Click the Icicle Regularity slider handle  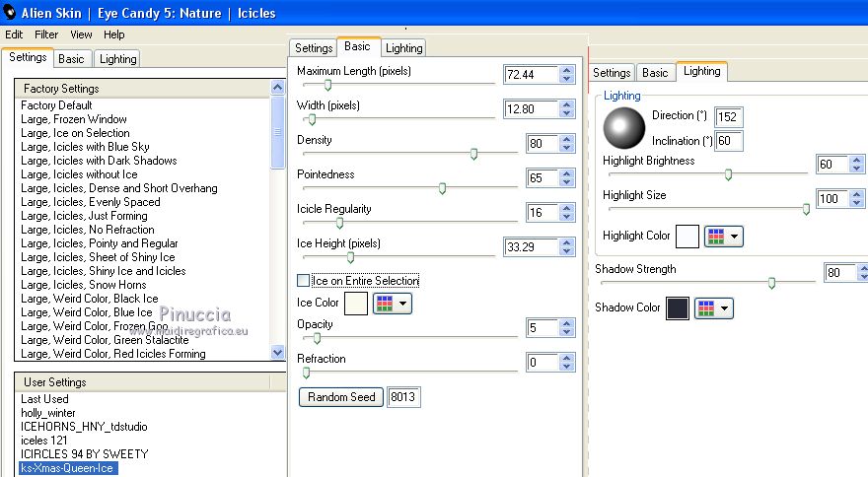point(339,223)
